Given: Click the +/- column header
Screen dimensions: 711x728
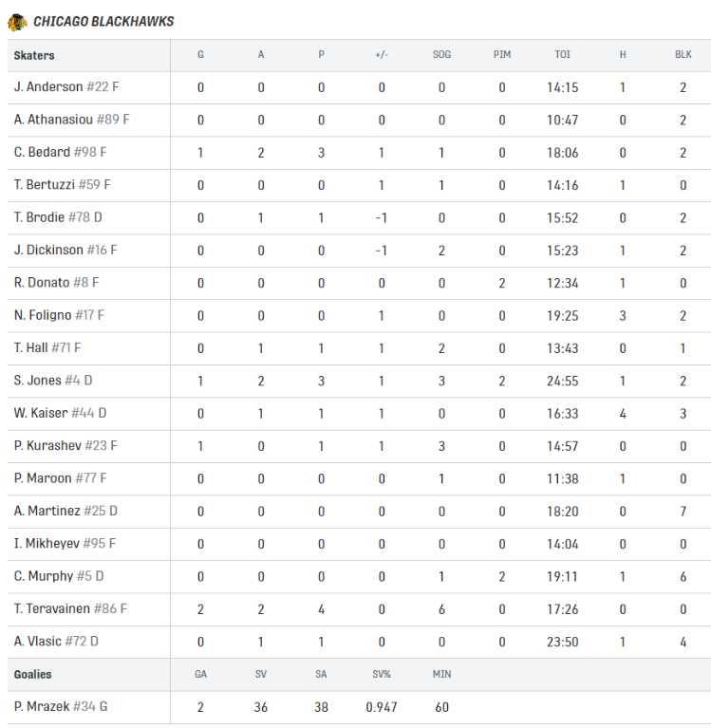Looking at the screenshot, I should 382,55.
